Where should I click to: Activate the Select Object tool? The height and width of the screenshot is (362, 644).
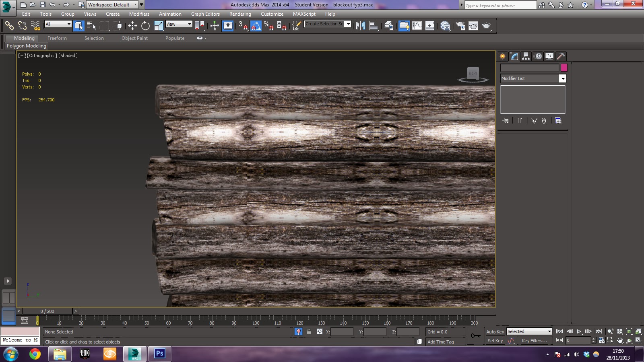(x=79, y=26)
